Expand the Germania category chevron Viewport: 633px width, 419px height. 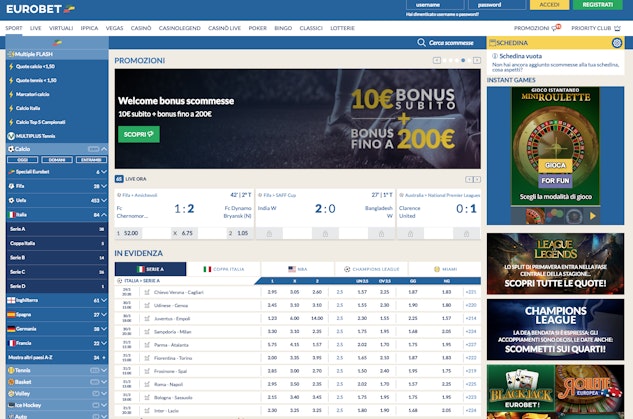coord(104,329)
